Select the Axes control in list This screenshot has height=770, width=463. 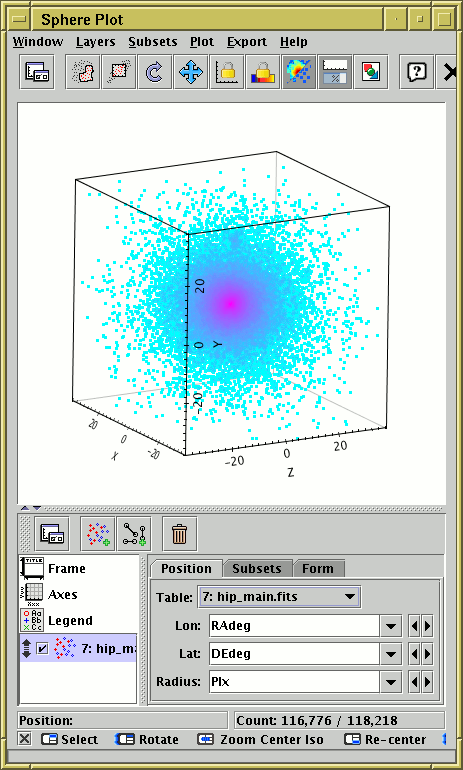click(x=79, y=595)
